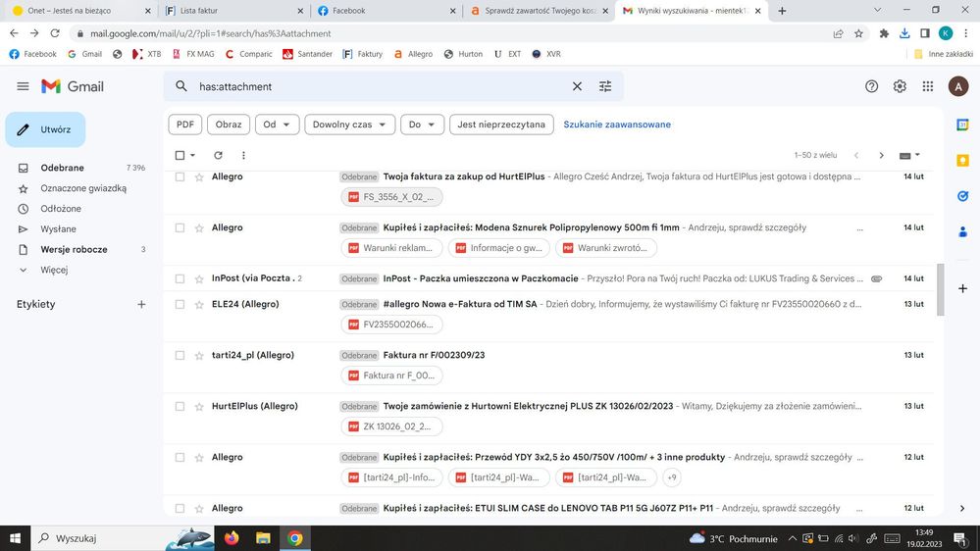Image resolution: width=980 pixels, height=551 pixels.
Task: Open FS_3556_X_02 PDF attachment
Action: click(391, 197)
